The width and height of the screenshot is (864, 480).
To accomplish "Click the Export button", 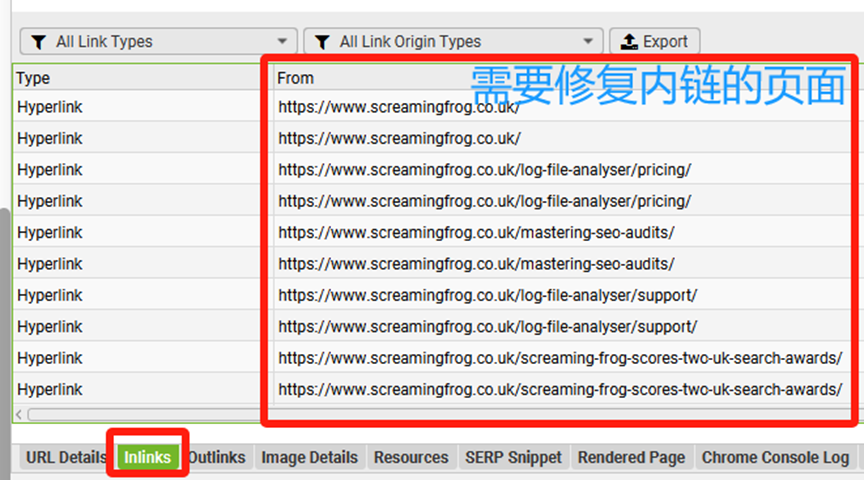I will pyautogui.click(x=655, y=42).
